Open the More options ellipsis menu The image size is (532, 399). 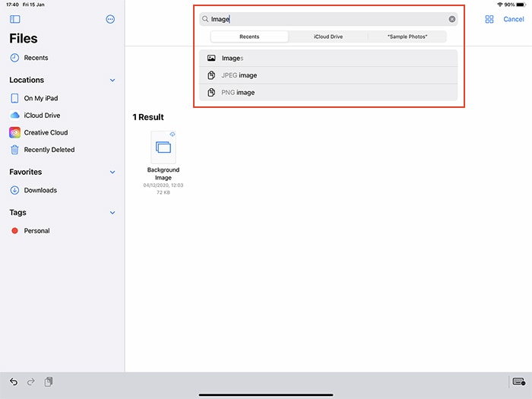tap(110, 19)
